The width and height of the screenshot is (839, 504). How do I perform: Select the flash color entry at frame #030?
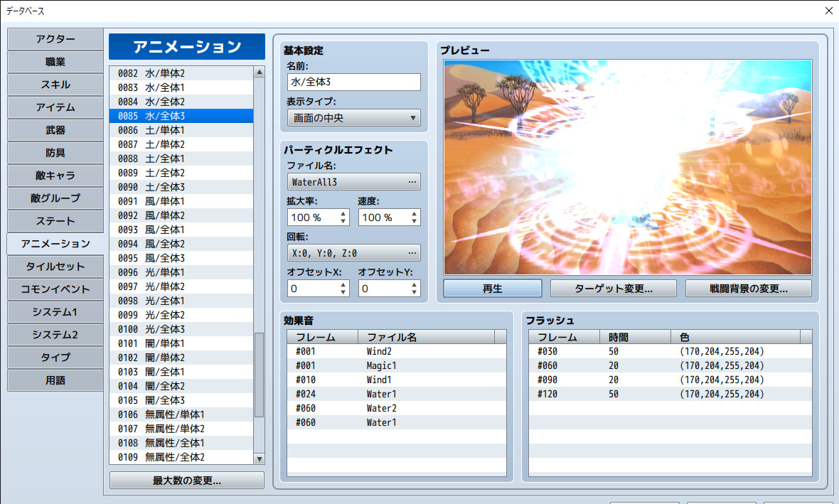point(626,350)
